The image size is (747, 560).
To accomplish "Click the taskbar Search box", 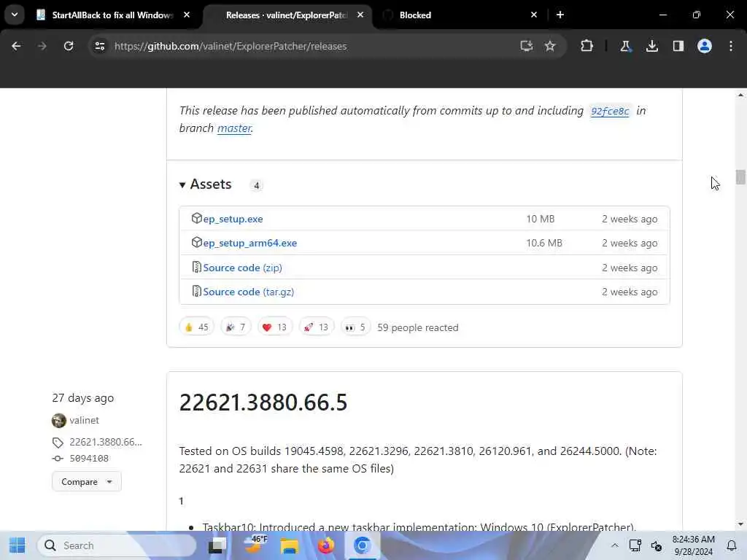I will (117, 545).
